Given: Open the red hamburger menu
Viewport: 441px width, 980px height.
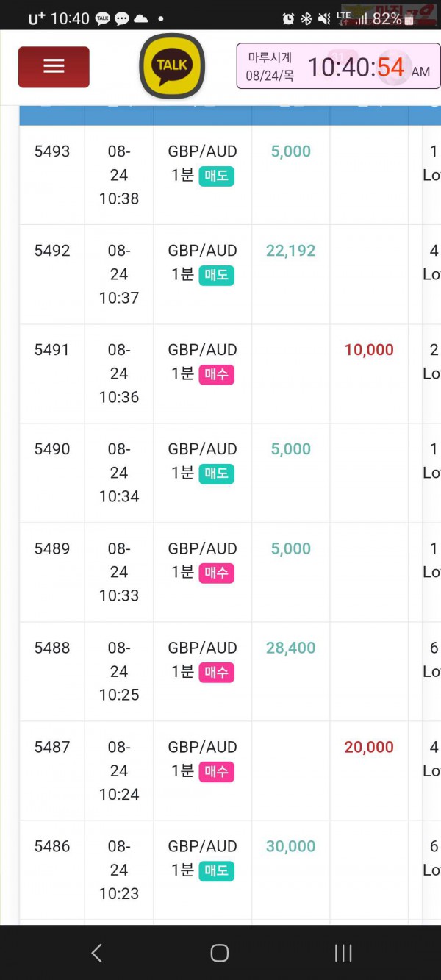Looking at the screenshot, I should click(x=54, y=67).
